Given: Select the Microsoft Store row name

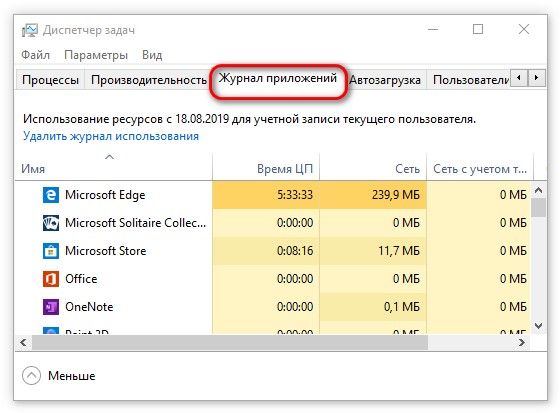Looking at the screenshot, I should tap(105, 251).
